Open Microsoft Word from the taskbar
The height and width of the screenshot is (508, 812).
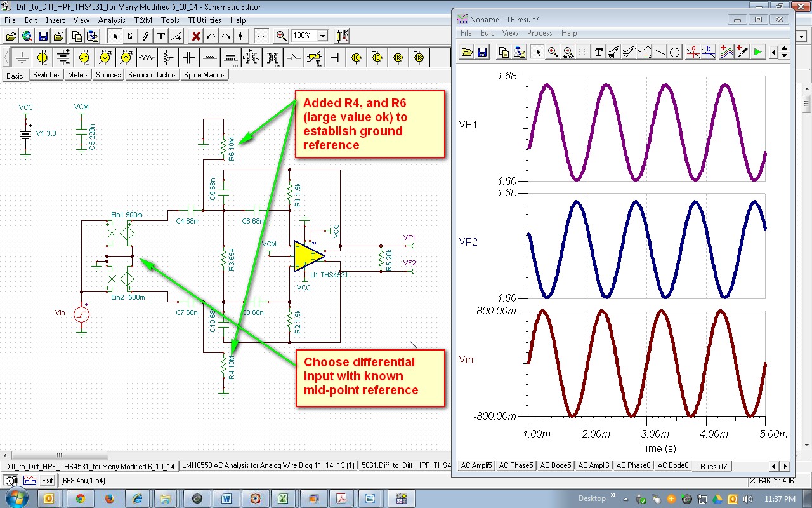pyautogui.click(x=227, y=499)
